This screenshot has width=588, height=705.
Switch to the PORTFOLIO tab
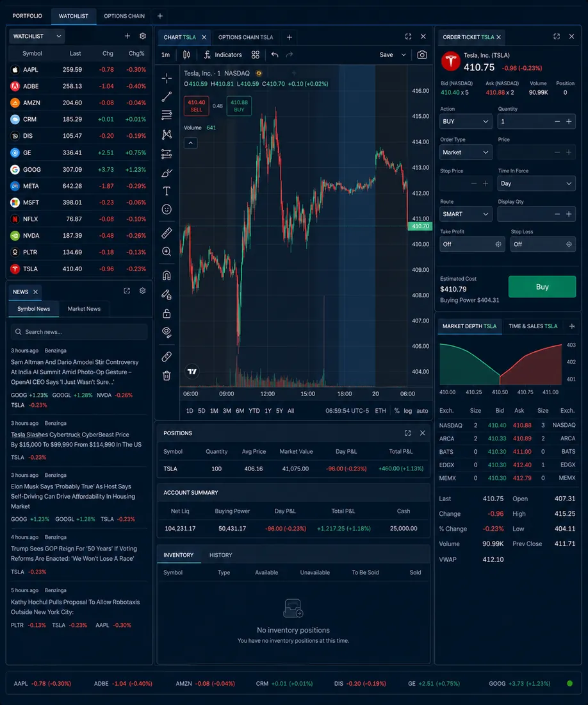[28, 16]
